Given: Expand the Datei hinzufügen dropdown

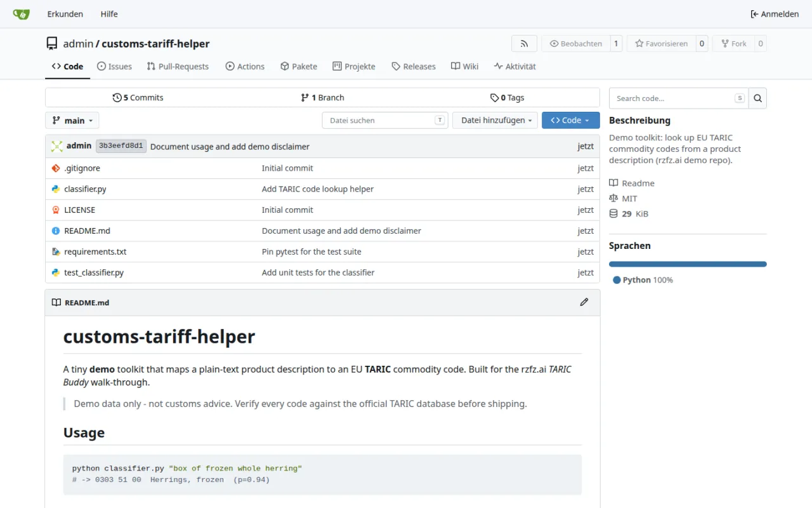Looking at the screenshot, I should (x=495, y=120).
